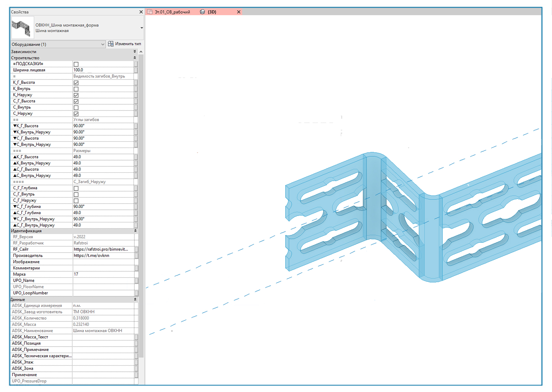Click the ▲С_Г_Глубина size value 49.0
This screenshot has height=392, width=552.
[103, 213]
